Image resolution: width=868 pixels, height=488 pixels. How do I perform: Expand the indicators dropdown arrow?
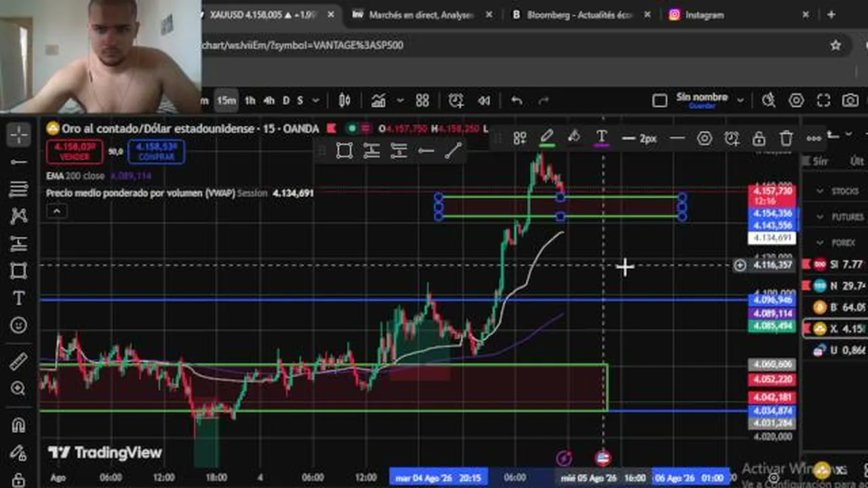point(400,101)
